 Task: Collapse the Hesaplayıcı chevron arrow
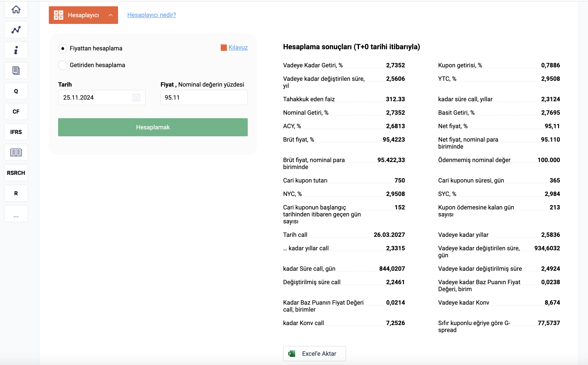tap(111, 15)
